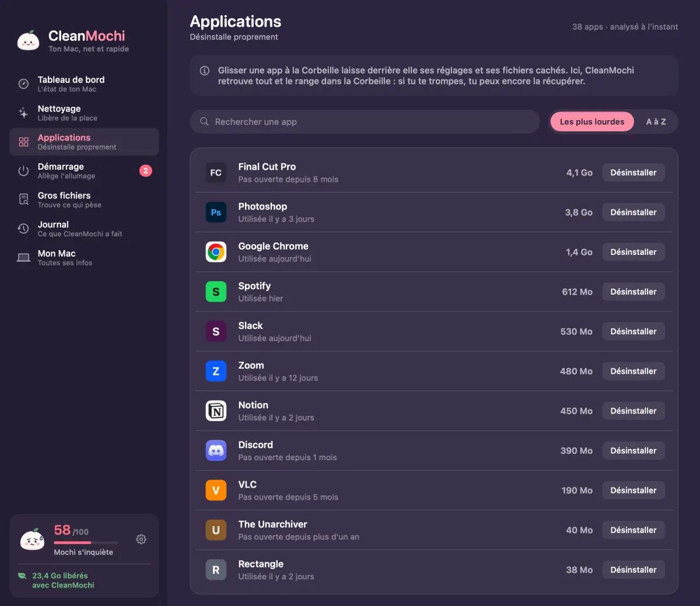This screenshot has height=606, width=700.
Task: Click the Nettoyage sparkle icon
Action: point(23,113)
